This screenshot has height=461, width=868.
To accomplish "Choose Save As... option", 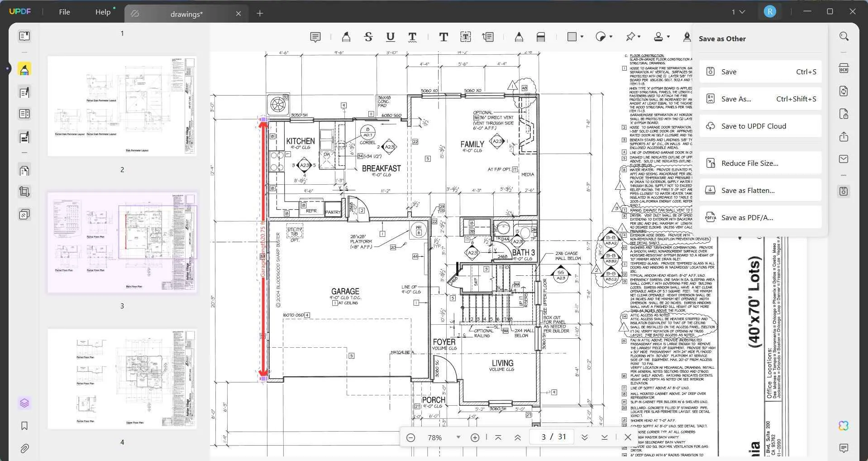I will click(x=760, y=99).
